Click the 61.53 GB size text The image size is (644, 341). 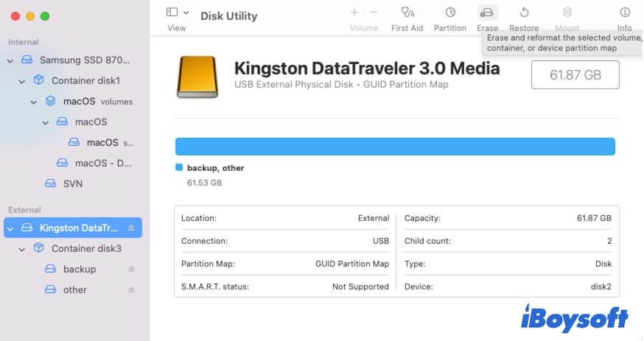pos(204,183)
